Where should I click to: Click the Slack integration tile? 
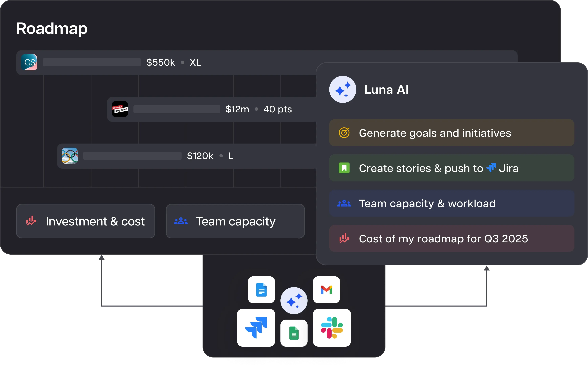332,328
